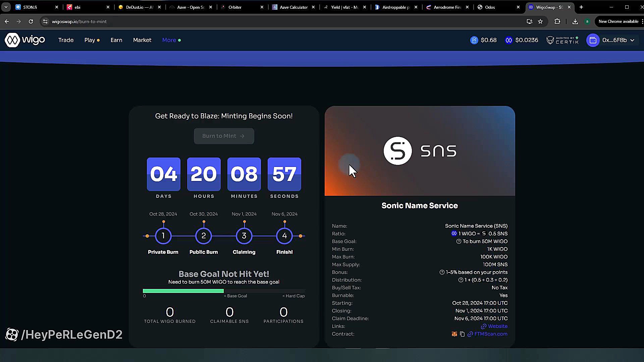Screen dimensions: 644x362
Task: Click the MetaMask fox icon near Contract
Action: click(454, 334)
